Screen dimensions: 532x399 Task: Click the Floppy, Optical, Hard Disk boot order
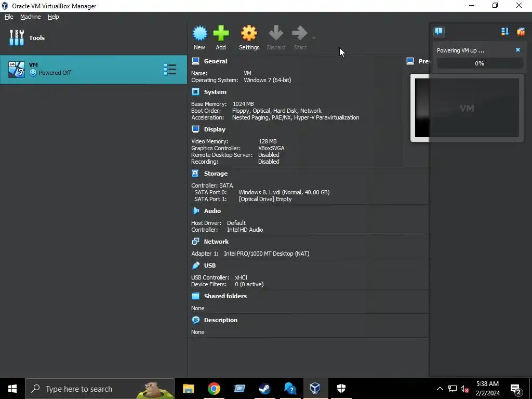[277, 111]
